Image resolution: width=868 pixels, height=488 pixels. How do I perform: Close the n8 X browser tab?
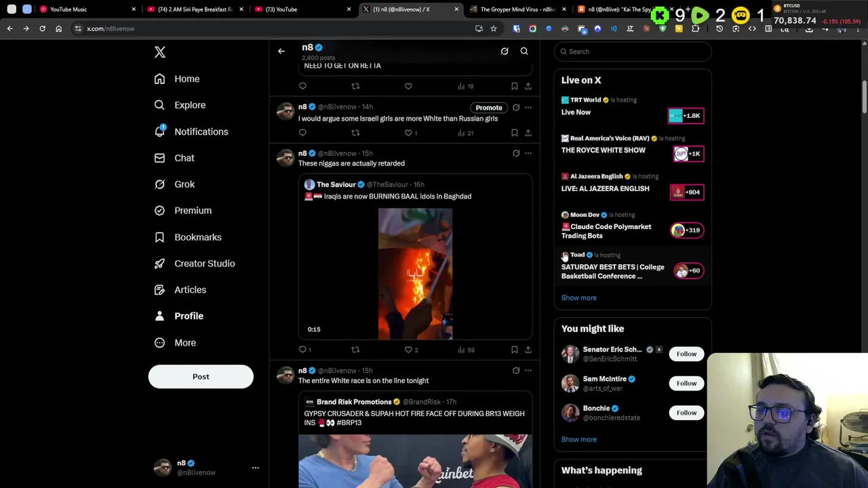pyautogui.click(x=456, y=9)
